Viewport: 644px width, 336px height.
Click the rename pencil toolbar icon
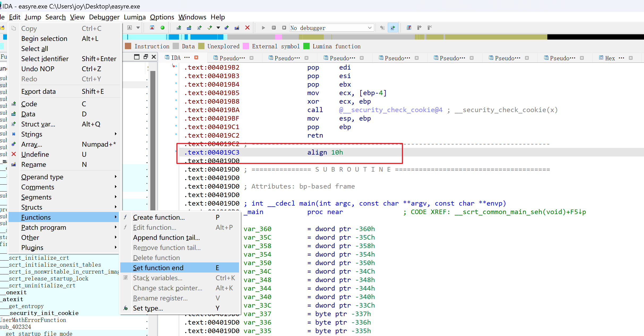coord(237,28)
